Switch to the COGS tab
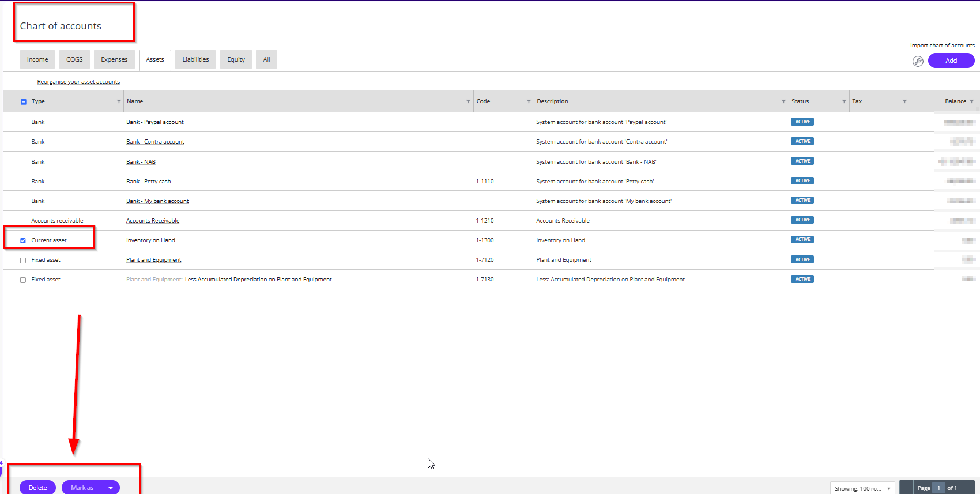 pos(74,59)
